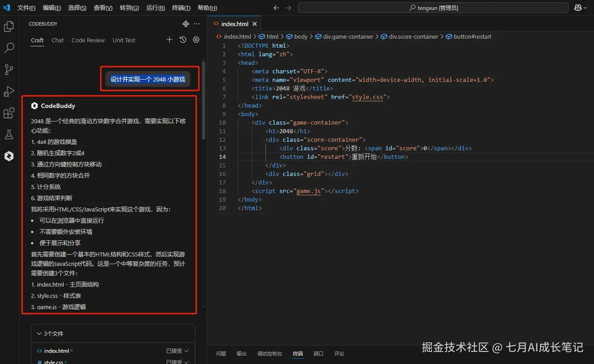594x364 pixels.
Task: Switch to the Unit Test tab
Action: tap(124, 40)
